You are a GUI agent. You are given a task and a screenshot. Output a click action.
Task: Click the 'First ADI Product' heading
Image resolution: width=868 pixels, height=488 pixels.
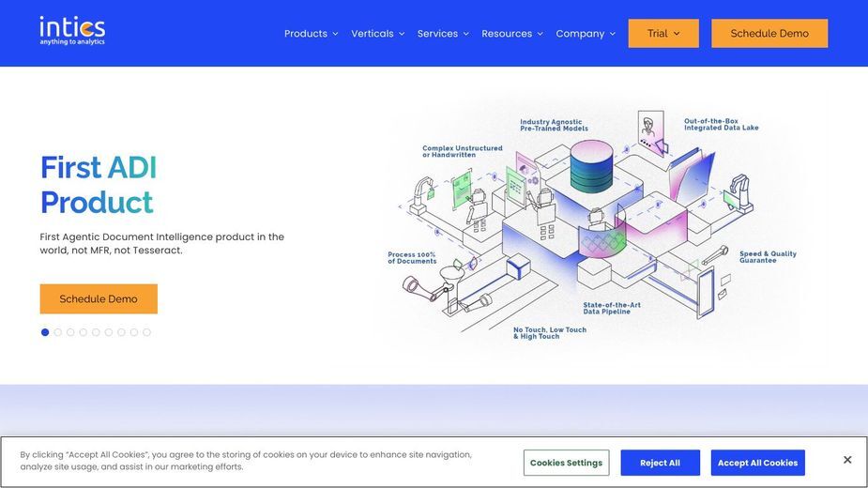click(x=99, y=185)
